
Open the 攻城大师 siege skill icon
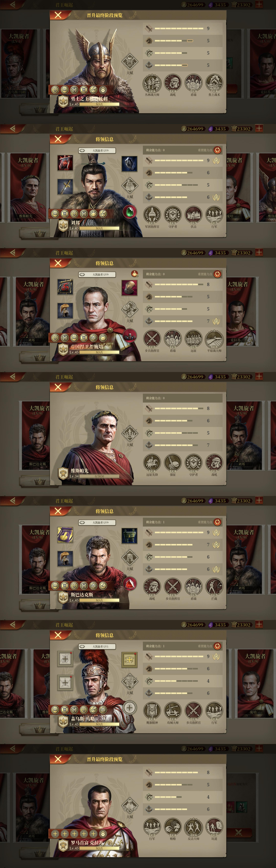pos(173,711)
